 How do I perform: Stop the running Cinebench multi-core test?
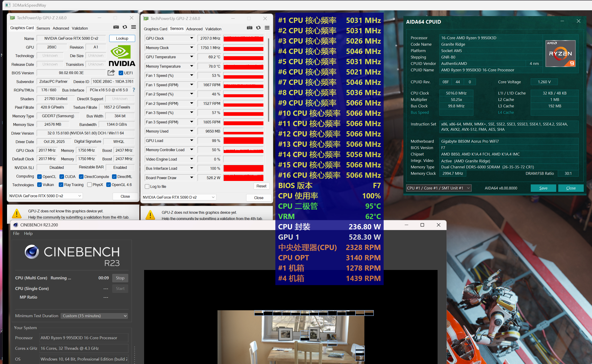tap(120, 278)
